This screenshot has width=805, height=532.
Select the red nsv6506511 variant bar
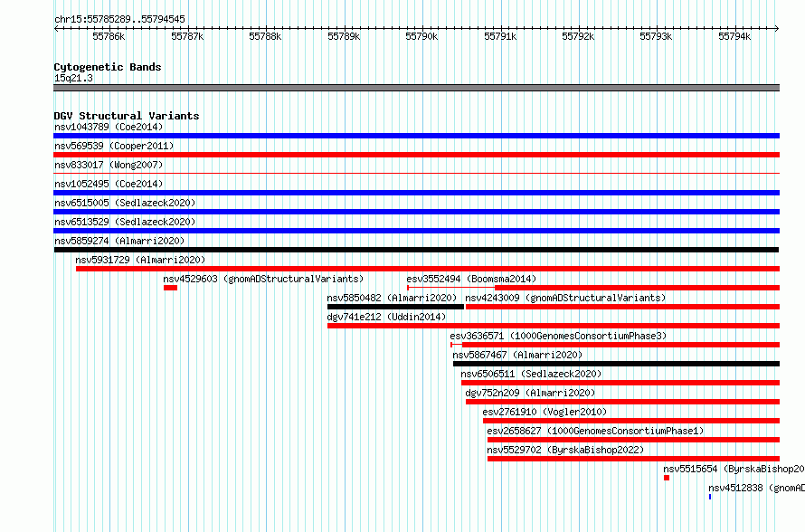coord(620,383)
